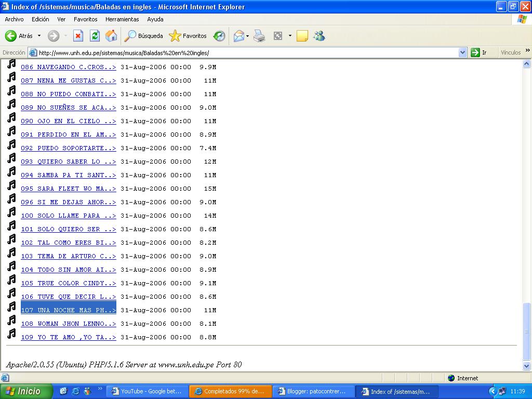
Task: Open the Búsqueda search pane
Action: tap(143, 36)
